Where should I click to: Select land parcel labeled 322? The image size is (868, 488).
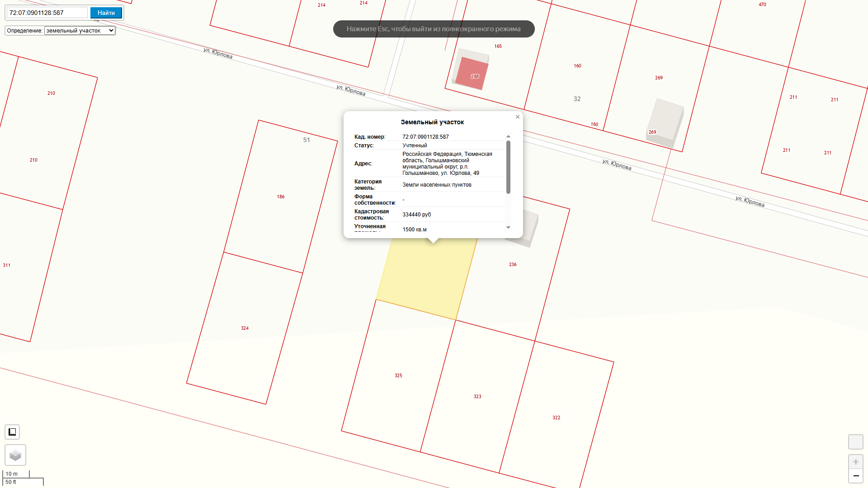(x=556, y=418)
